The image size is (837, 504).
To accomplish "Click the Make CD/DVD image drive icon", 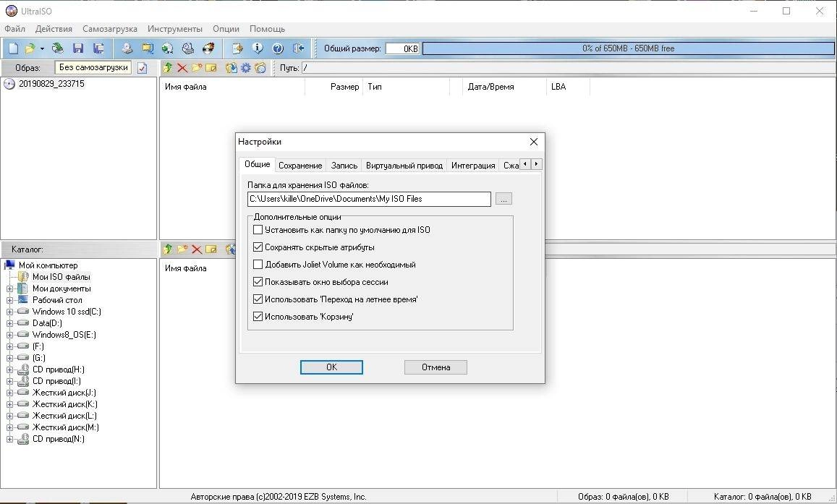I will [127, 48].
